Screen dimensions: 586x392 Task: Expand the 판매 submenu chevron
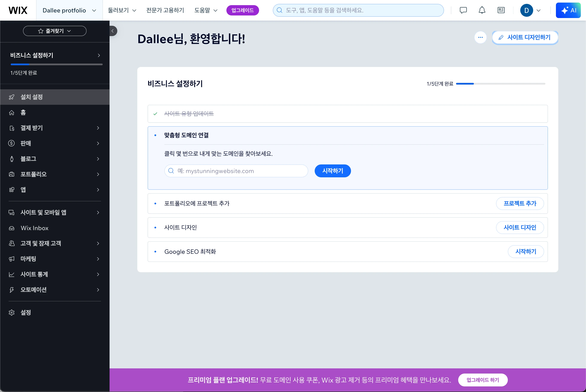click(98, 143)
